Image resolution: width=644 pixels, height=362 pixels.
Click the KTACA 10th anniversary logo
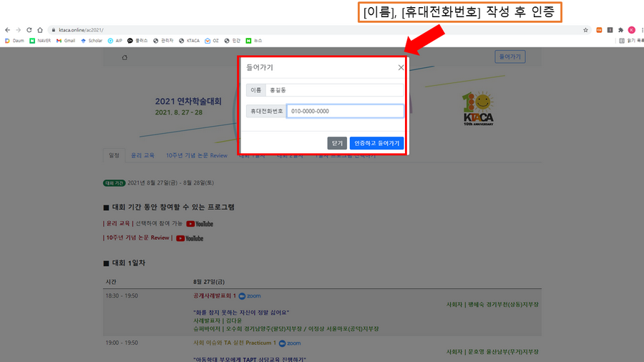pos(478,108)
